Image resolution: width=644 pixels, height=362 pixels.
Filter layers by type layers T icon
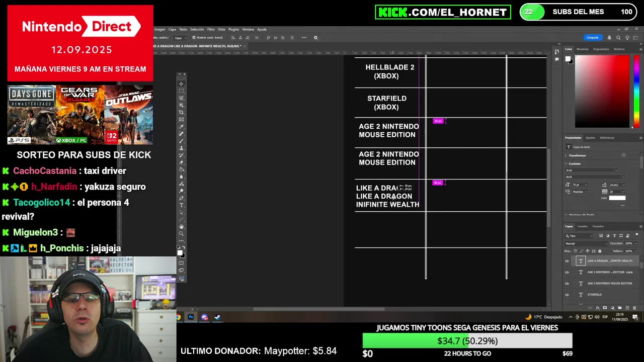(x=614, y=236)
